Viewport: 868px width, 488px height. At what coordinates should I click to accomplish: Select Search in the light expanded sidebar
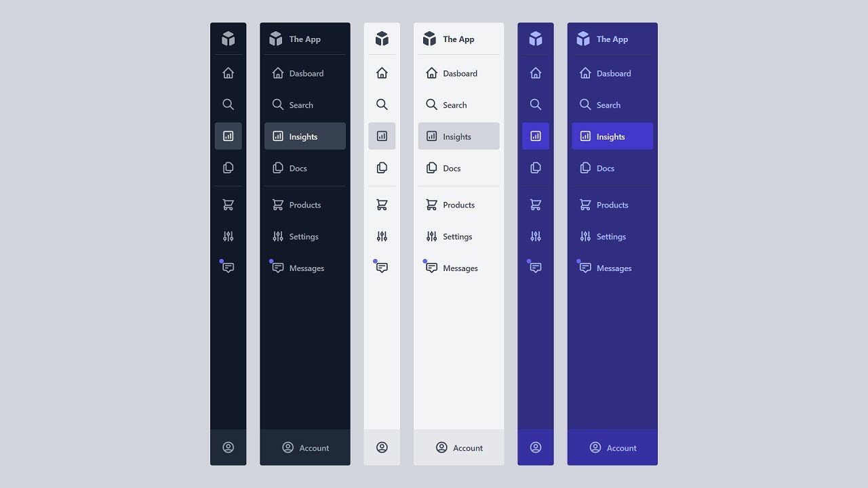click(x=459, y=104)
